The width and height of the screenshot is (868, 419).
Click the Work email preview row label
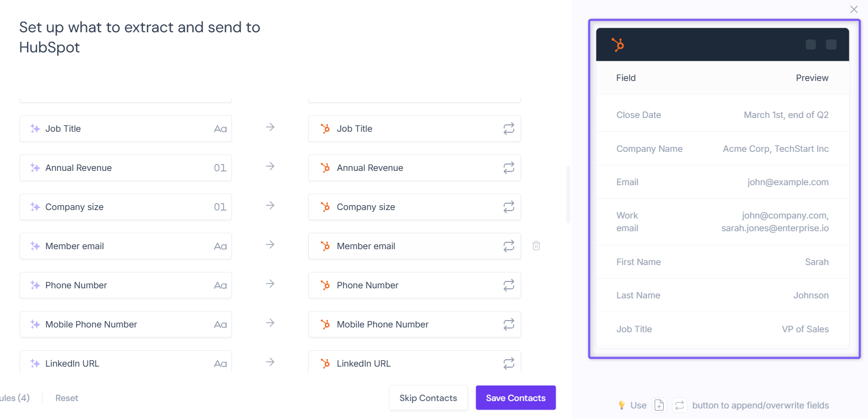(x=627, y=222)
